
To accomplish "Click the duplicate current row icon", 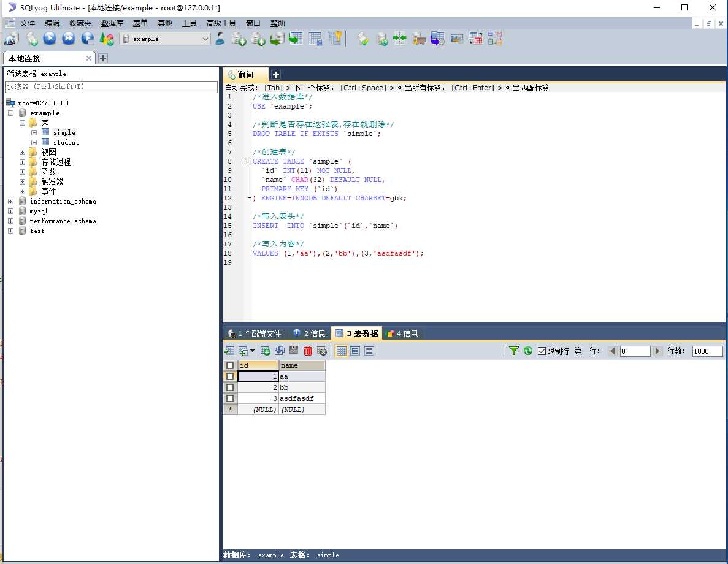I will [x=280, y=351].
